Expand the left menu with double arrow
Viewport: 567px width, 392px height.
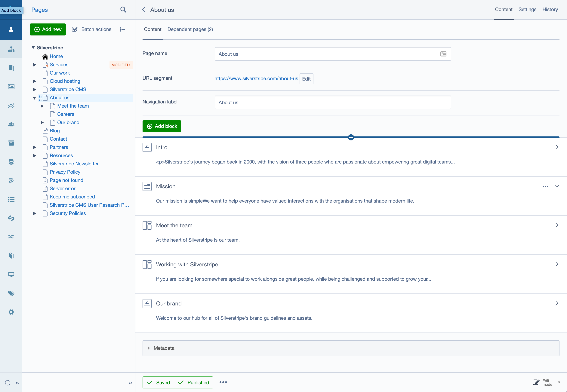[17, 383]
